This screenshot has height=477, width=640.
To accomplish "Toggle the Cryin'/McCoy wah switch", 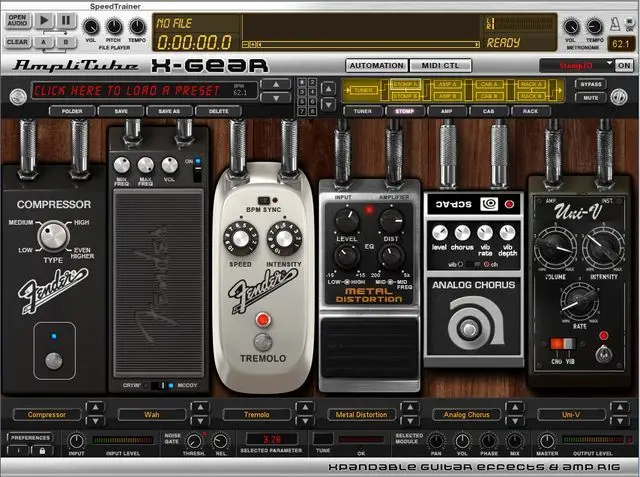I will pos(159,385).
